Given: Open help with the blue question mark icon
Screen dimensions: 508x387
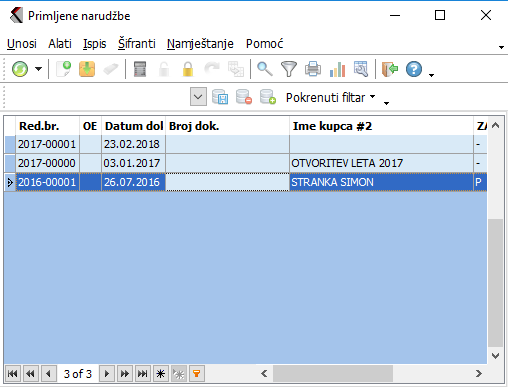Looking at the screenshot, I should coord(414,69).
